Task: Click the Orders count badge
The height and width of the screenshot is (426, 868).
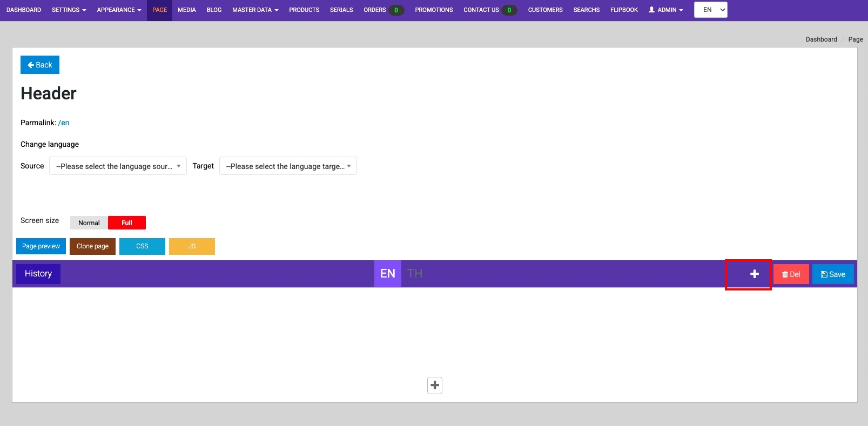Action: point(396,10)
